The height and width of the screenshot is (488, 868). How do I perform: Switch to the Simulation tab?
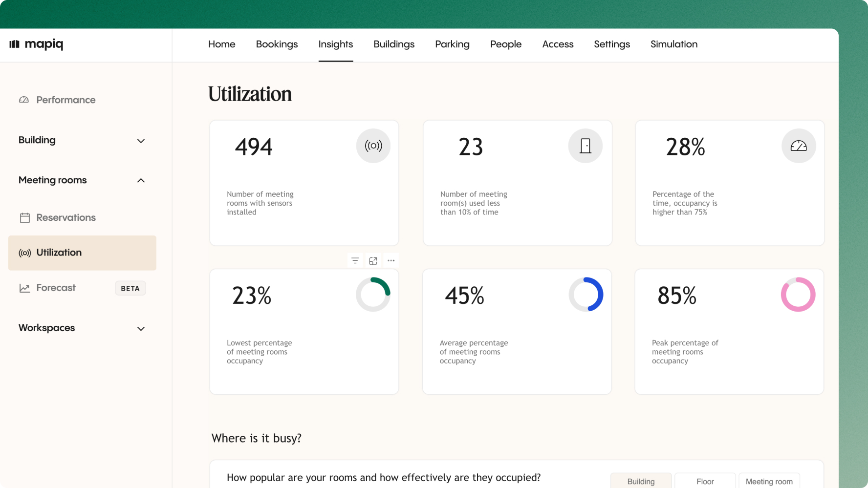click(674, 44)
